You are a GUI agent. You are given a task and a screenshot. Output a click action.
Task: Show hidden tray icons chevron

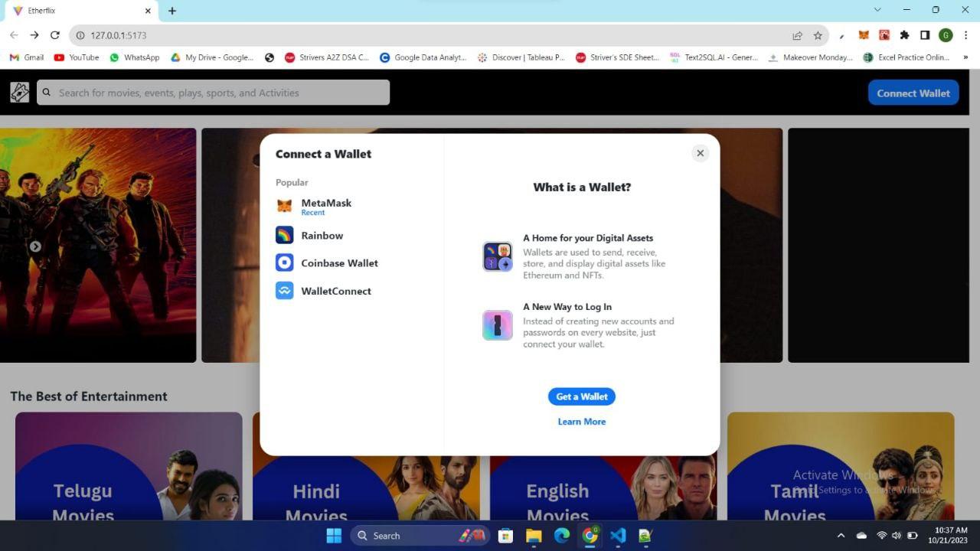click(x=841, y=536)
